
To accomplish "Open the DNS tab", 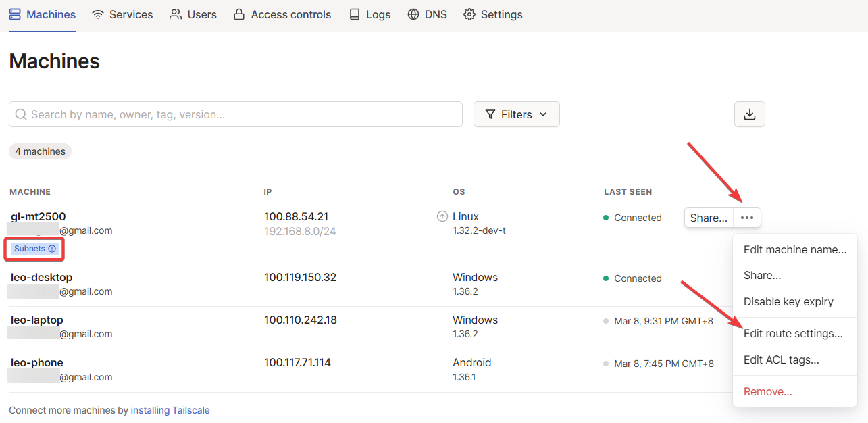I will 428,14.
